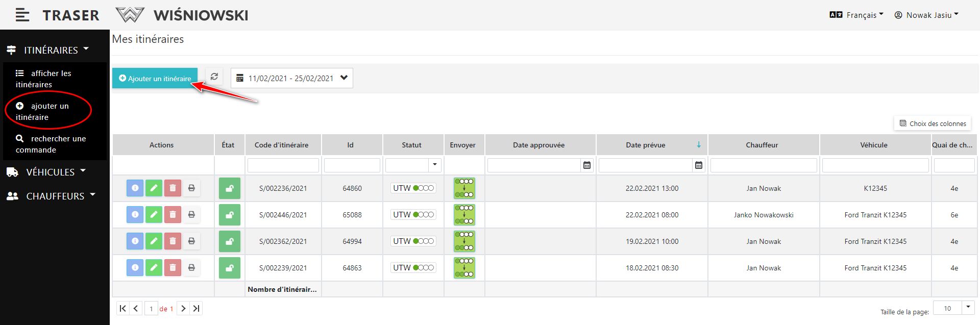The image size is (980, 325).
Task: Click the Chauffeur filter input field
Action: click(763, 165)
